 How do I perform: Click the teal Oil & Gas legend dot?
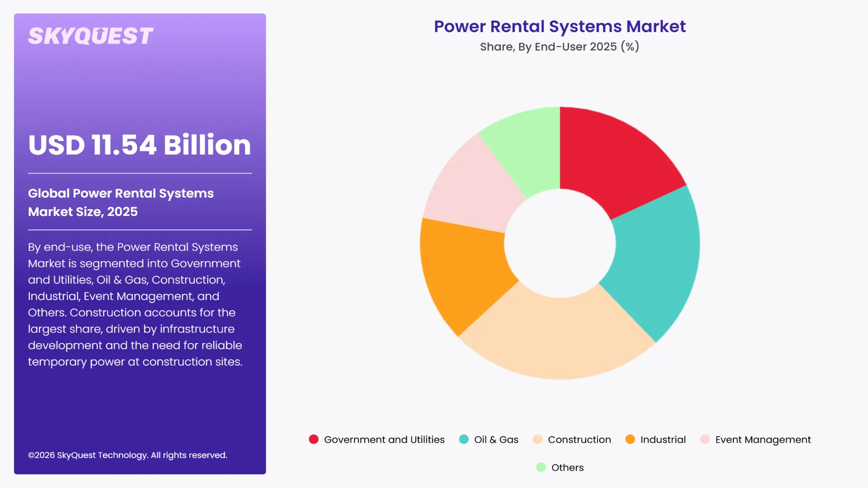pyautogui.click(x=464, y=439)
